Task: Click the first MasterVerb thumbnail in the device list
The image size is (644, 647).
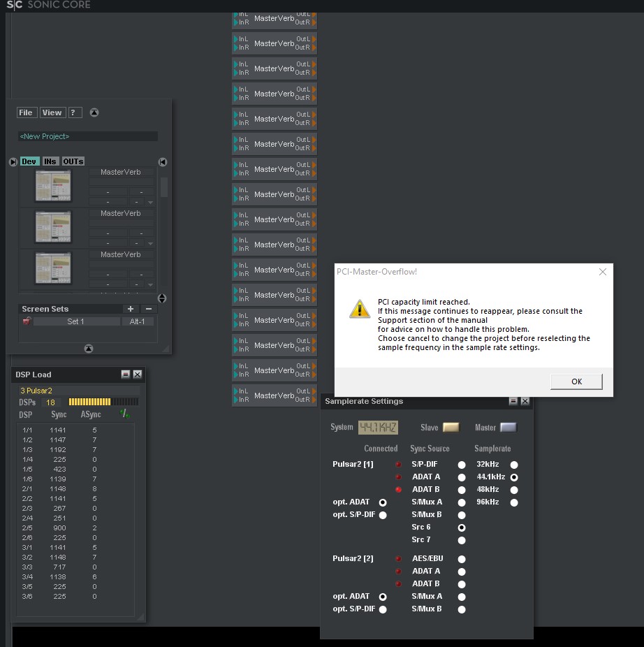Action: (x=53, y=186)
